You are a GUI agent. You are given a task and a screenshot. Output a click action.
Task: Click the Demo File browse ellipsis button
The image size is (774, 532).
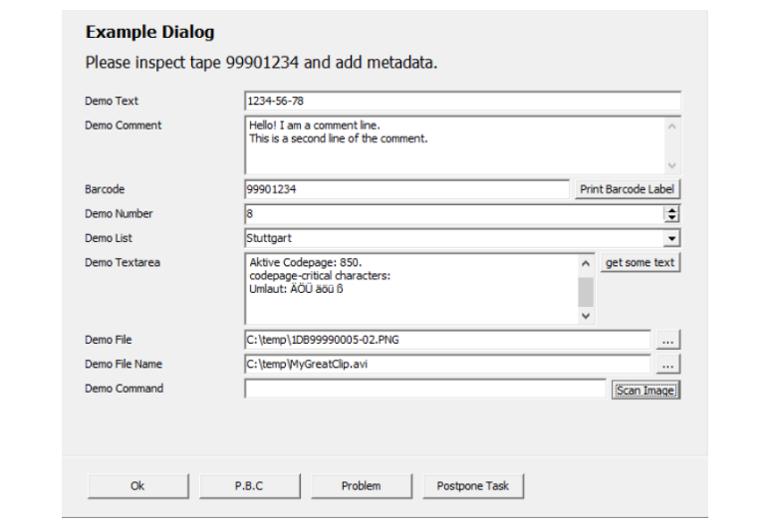click(x=667, y=340)
